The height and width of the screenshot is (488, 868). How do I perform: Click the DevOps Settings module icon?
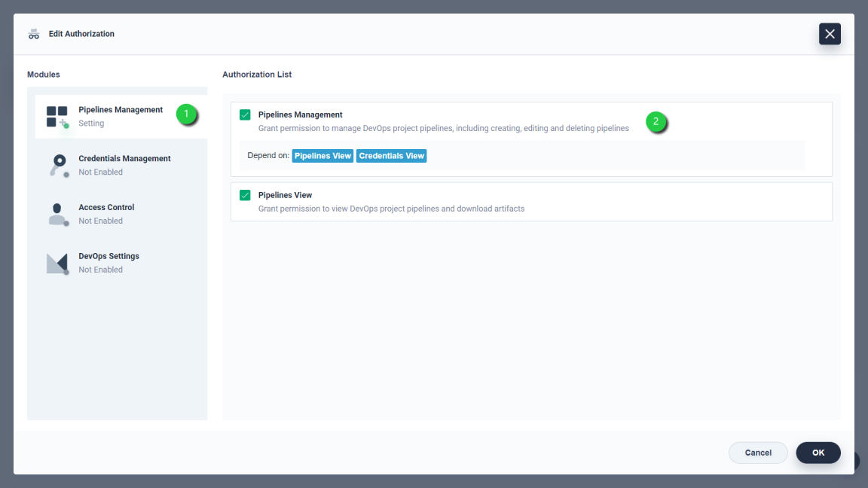(57, 264)
